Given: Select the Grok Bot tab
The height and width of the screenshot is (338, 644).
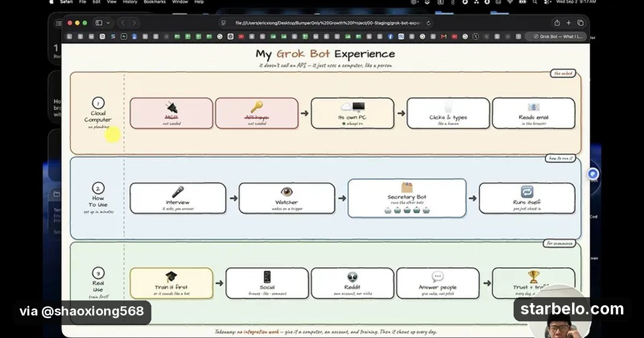Looking at the screenshot, I should coord(555,36).
